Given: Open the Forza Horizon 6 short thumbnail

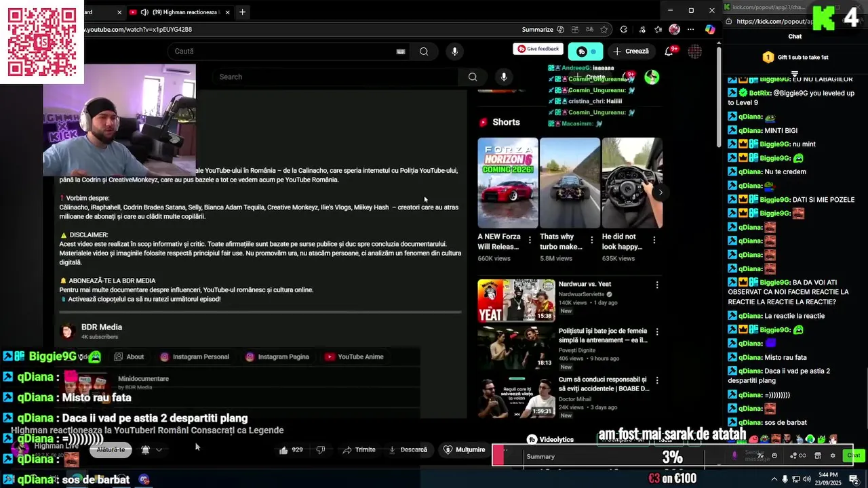Looking at the screenshot, I should tap(508, 183).
